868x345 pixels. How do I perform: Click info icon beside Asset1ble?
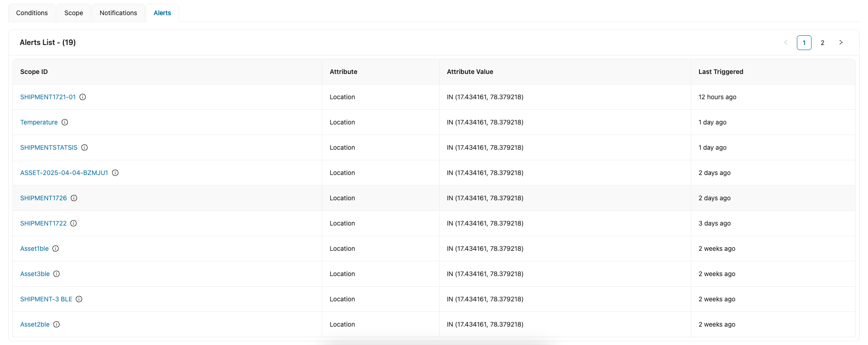tap(56, 249)
